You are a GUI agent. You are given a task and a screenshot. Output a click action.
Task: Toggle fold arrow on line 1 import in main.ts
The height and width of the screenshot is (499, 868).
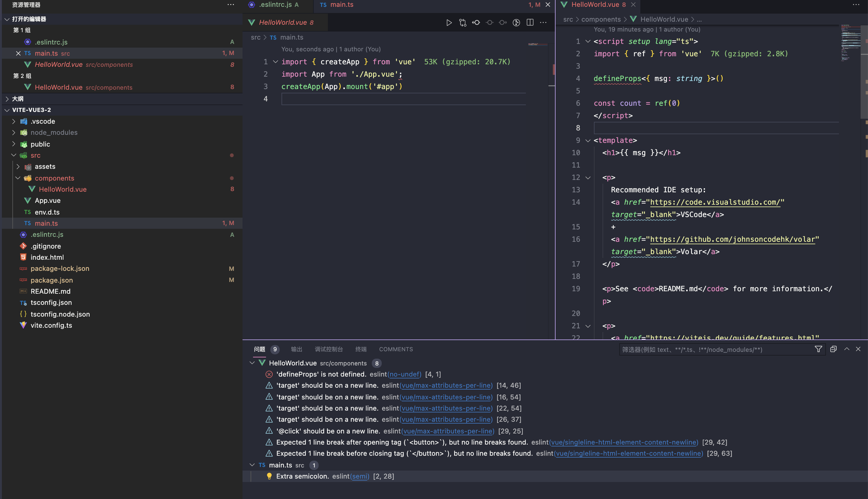[275, 62]
